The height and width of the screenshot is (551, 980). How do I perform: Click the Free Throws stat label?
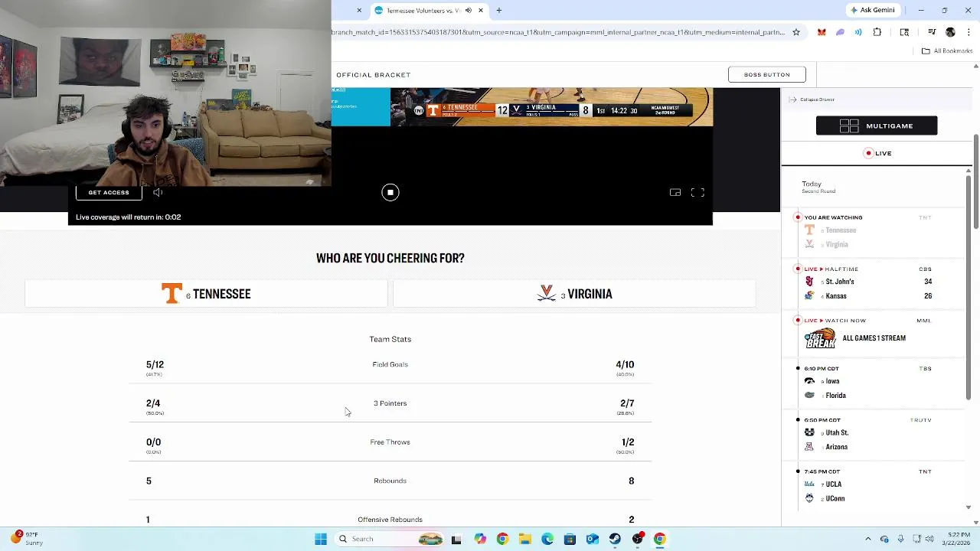[x=390, y=442]
